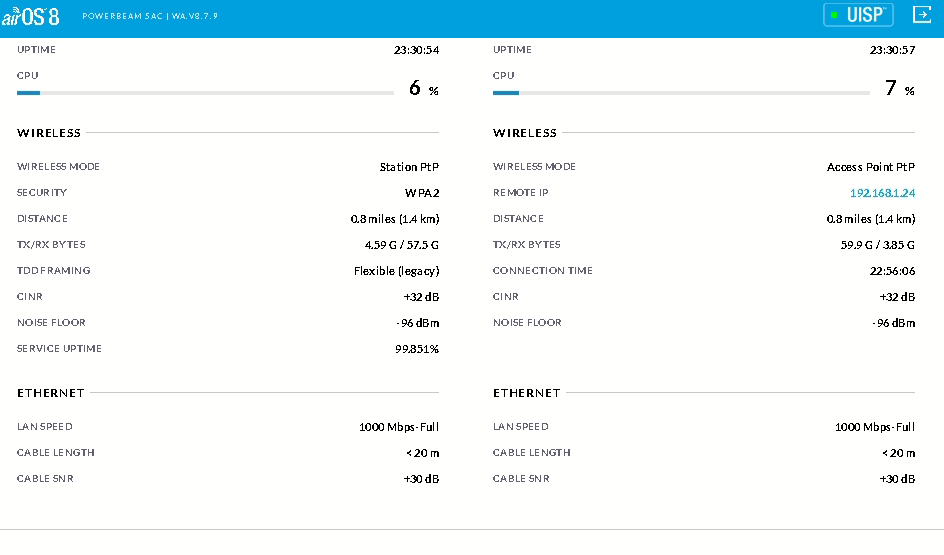Click the logout icon in the header

pos(921,14)
